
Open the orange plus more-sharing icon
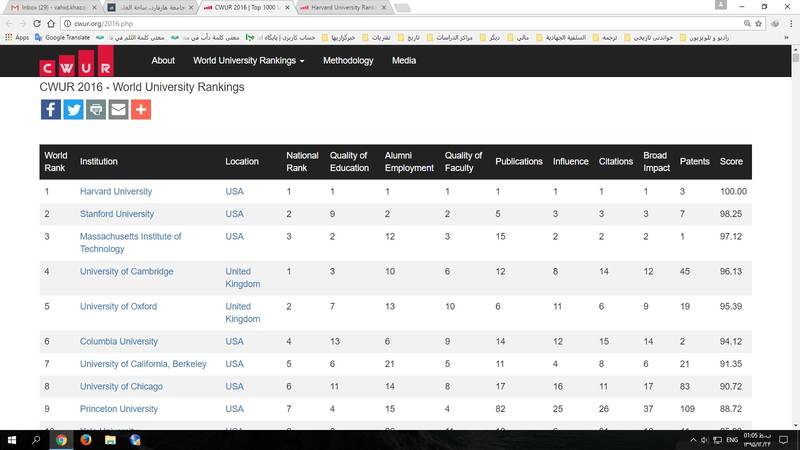(141, 109)
